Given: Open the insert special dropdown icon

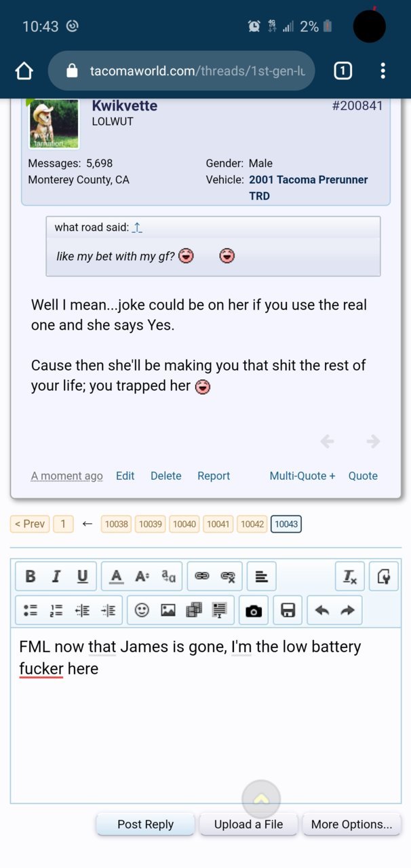Looking at the screenshot, I should (219, 611).
